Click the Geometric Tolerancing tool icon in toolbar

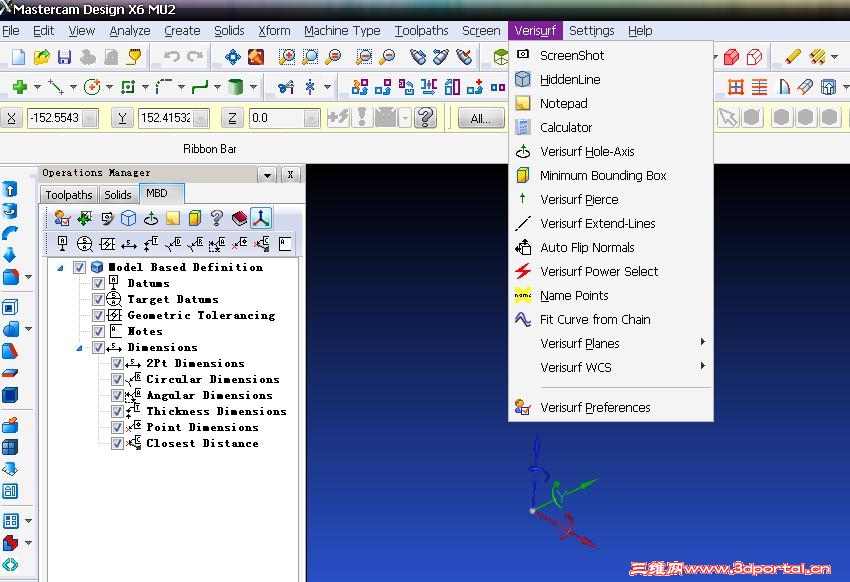coord(107,244)
